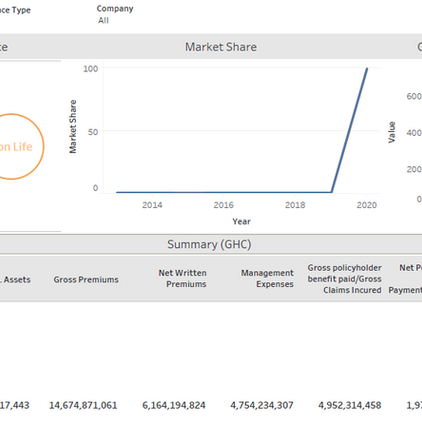
Task: Click the value 4,952,314,458
Action: click(350, 405)
